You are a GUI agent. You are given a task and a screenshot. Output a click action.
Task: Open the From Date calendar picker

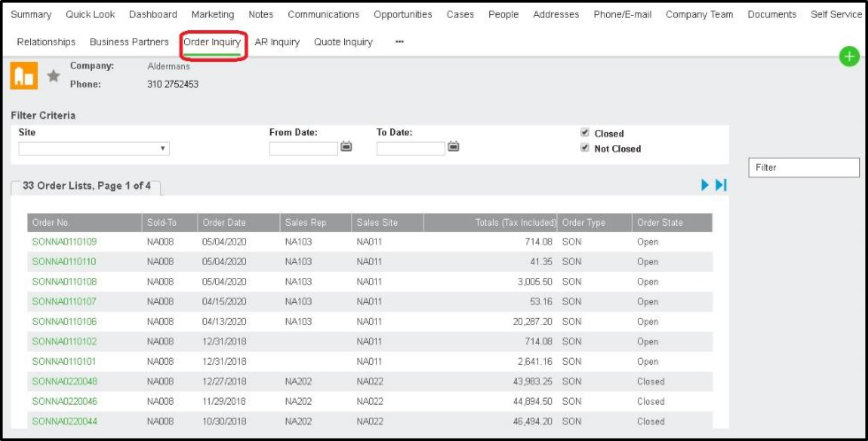click(346, 147)
